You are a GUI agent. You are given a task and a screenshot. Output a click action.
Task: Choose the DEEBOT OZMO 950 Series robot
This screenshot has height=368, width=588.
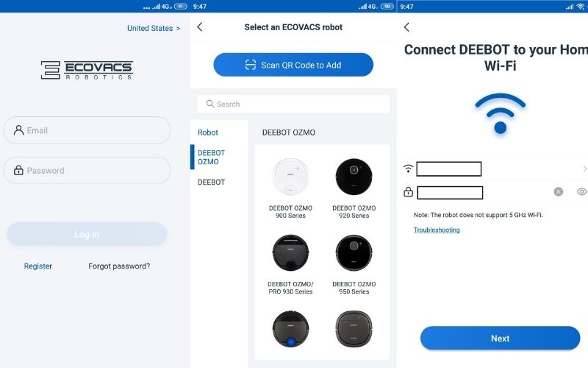[354, 265]
